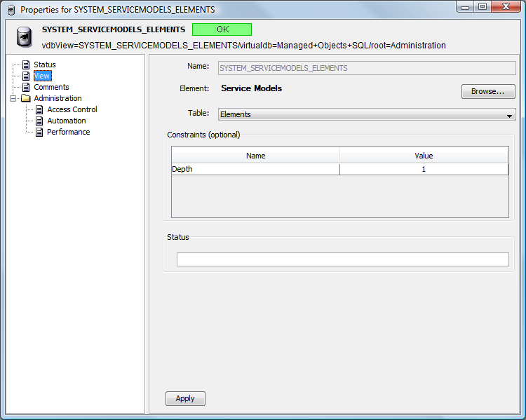Image resolution: width=526 pixels, height=420 pixels.
Task: Click the Depth value cell showing 1
Action: point(424,169)
